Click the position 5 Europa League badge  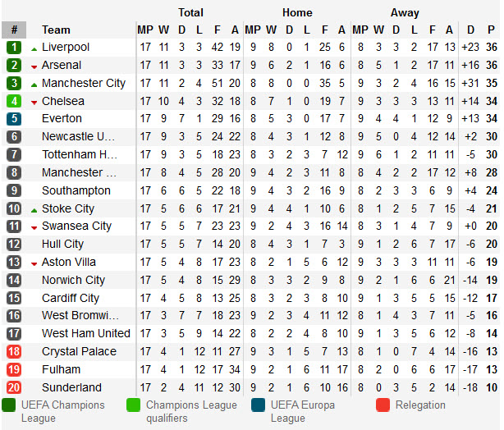pos(14,119)
